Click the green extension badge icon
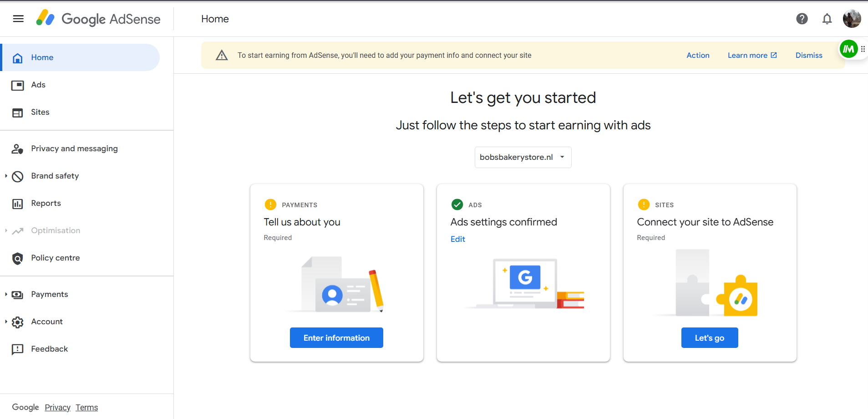This screenshot has height=419, width=868. click(x=848, y=49)
